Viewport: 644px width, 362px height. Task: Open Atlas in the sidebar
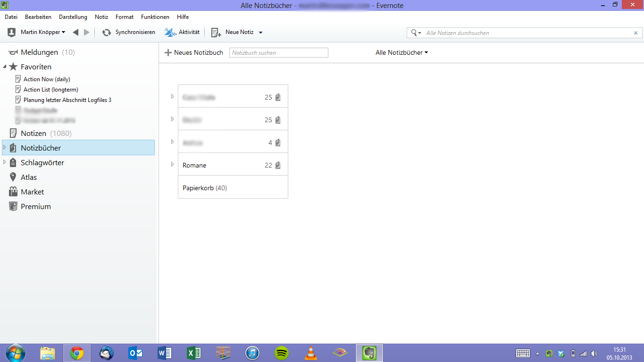tap(28, 177)
